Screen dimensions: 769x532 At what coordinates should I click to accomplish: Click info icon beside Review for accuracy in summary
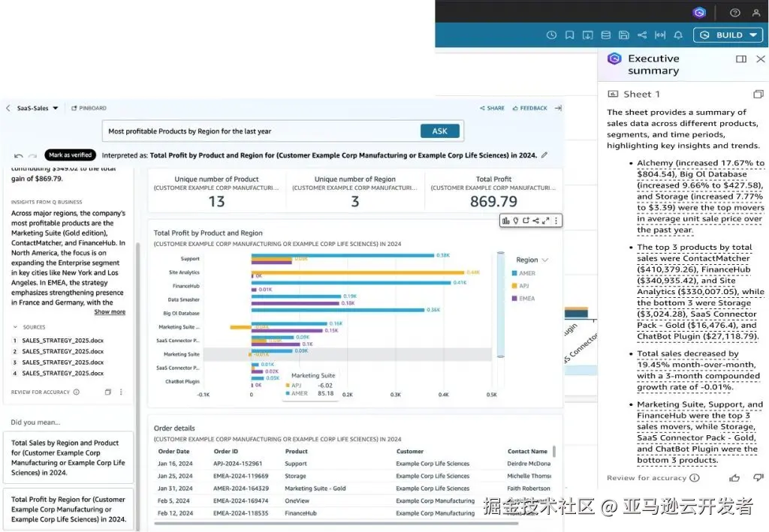[x=695, y=478]
